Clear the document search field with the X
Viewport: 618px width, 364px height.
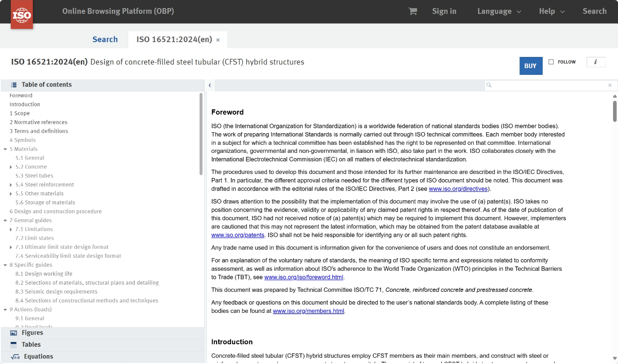pos(609,85)
